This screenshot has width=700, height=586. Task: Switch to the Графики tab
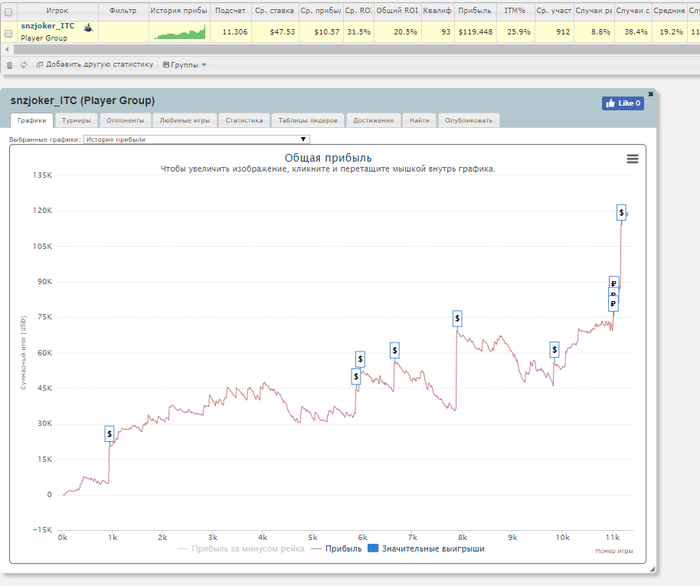click(32, 120)
